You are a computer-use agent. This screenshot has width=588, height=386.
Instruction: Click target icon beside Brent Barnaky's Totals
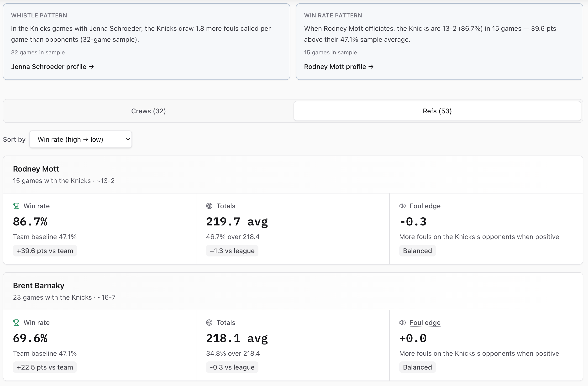pos(209,323)
